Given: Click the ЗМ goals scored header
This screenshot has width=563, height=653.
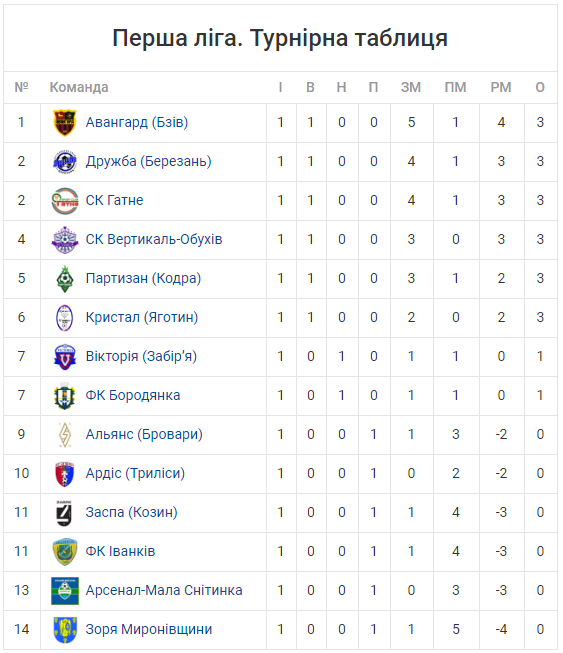Looking at the screenshot, I should 411,87.
